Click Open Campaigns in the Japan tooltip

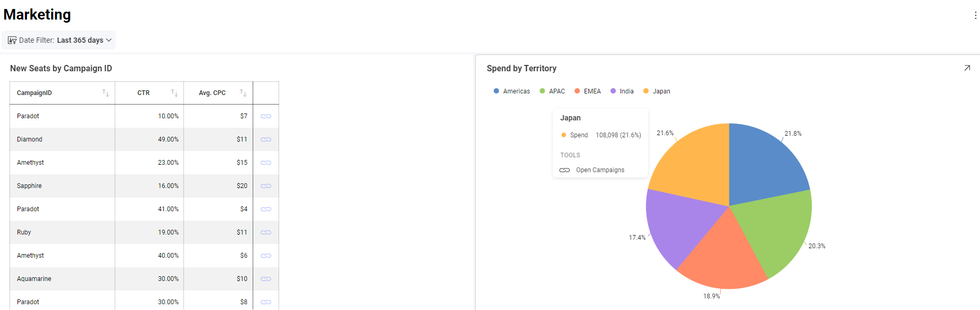(600, 170)
